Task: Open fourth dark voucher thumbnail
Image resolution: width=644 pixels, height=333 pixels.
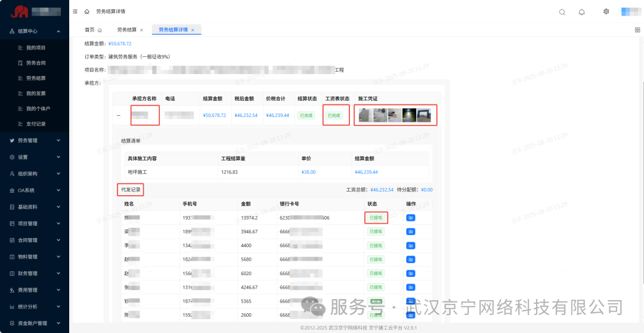Action: point(409,115)
